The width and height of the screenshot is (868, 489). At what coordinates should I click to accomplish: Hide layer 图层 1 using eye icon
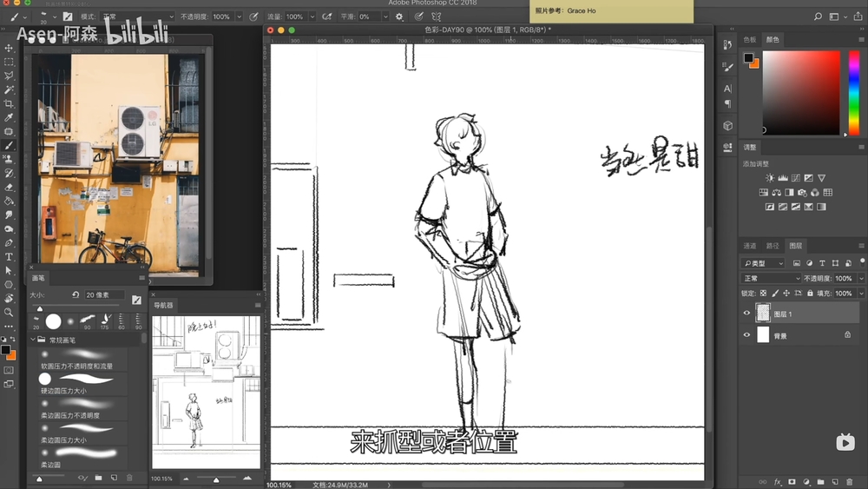(746, 314)
